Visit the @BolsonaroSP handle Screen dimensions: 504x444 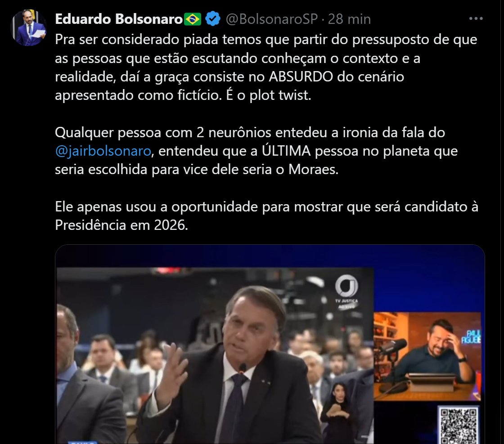click(272, 19)
